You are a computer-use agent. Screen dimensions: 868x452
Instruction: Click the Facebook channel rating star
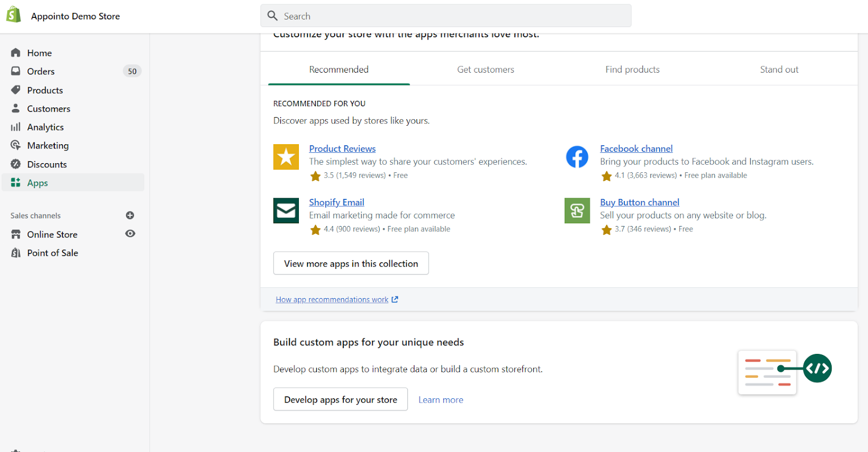607,176
